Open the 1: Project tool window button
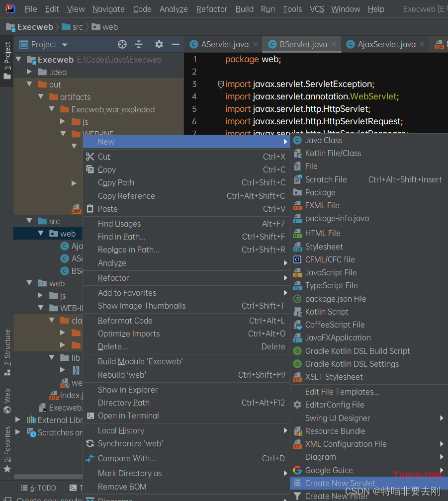448x501 pixels. point(7,61)
